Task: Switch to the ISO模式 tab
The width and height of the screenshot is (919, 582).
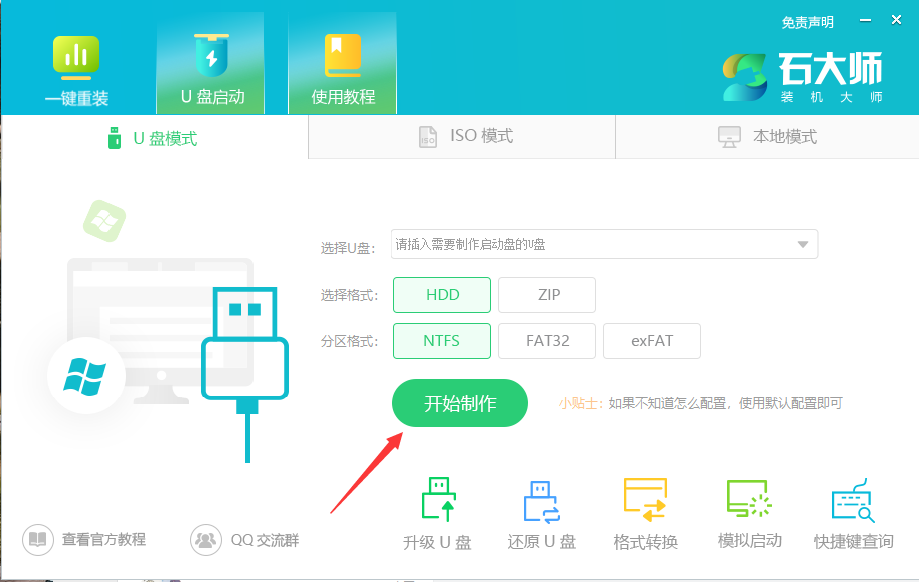Action: (460, 136)
